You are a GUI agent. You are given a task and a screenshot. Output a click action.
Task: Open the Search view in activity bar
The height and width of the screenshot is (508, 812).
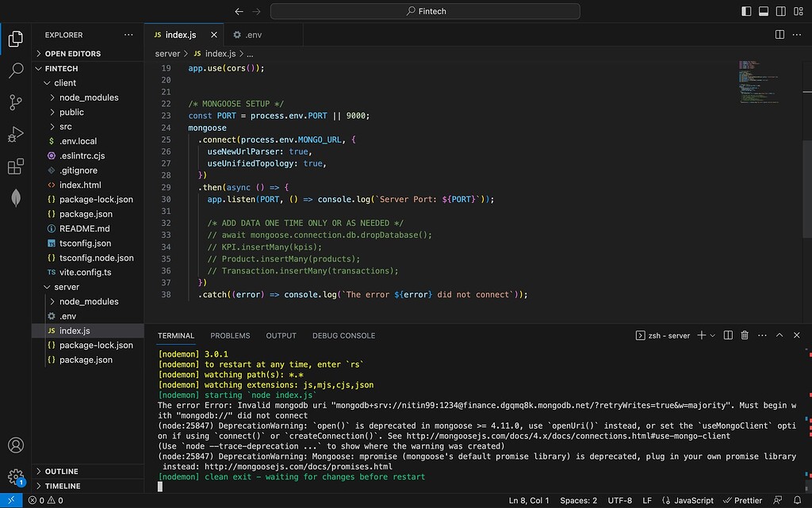(16, 71)
